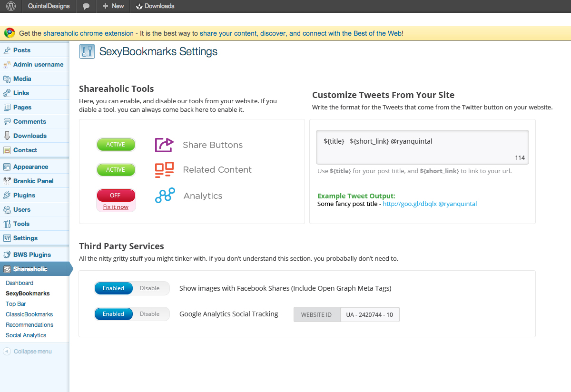Click the Third Party Services heading
The height and width of the screenshot is (392, 571).
click(121, 246)
